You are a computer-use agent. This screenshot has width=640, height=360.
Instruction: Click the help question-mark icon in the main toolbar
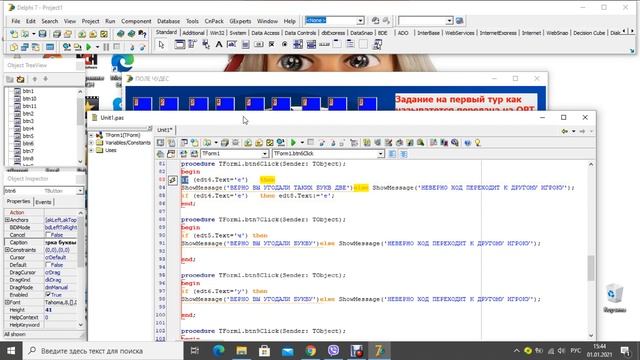pos(142,34)
